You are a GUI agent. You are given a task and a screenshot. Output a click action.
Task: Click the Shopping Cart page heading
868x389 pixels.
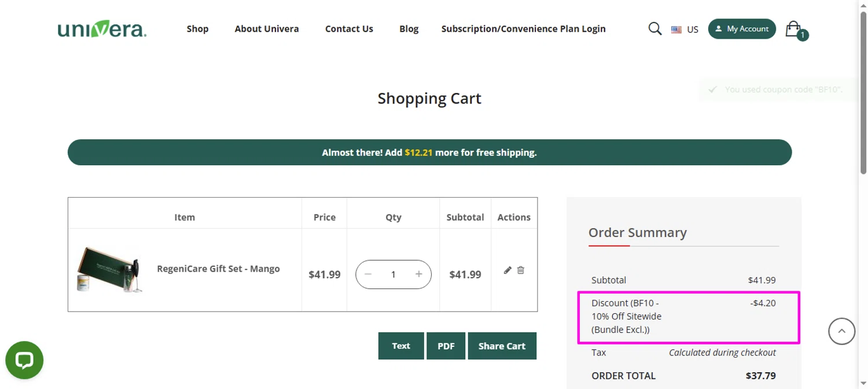pos(429,98)
